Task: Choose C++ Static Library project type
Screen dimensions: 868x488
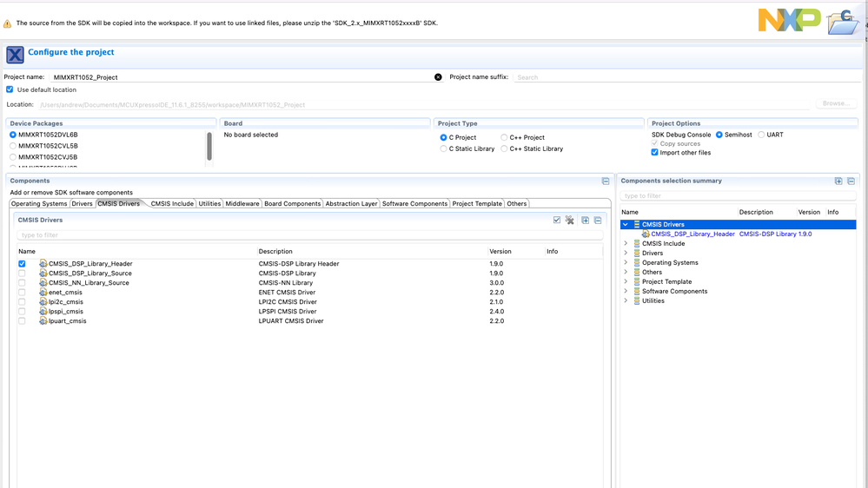Action: (x=504, y=148)
